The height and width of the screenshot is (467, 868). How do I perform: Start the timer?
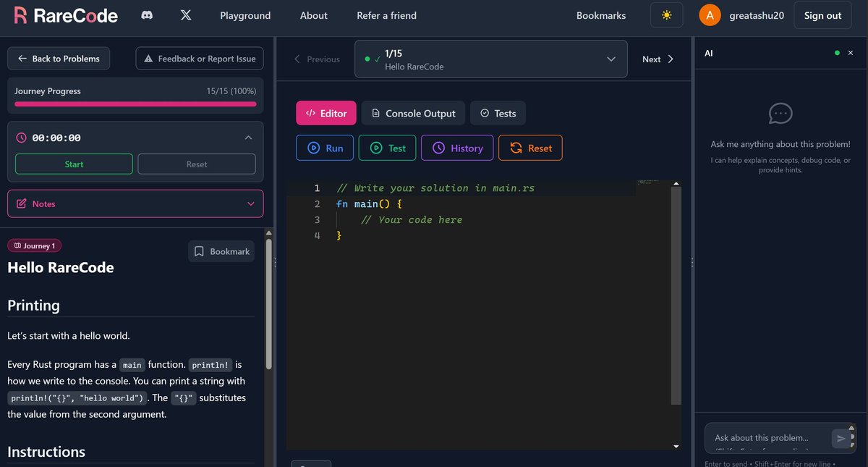pyautogui.click(x=74, y=164)
